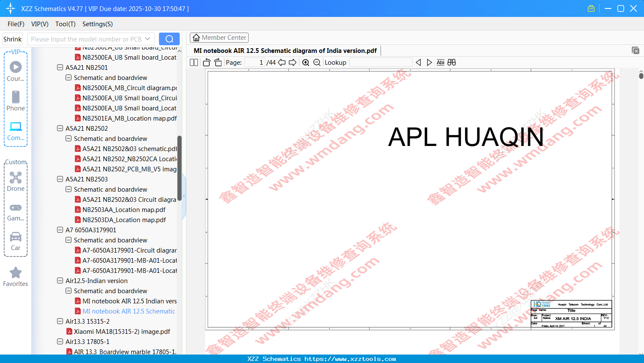644x363 pixels.
Task: Select the MI notebook AIR 12.5 PDF tab
Action: click(x=285, y=51)
